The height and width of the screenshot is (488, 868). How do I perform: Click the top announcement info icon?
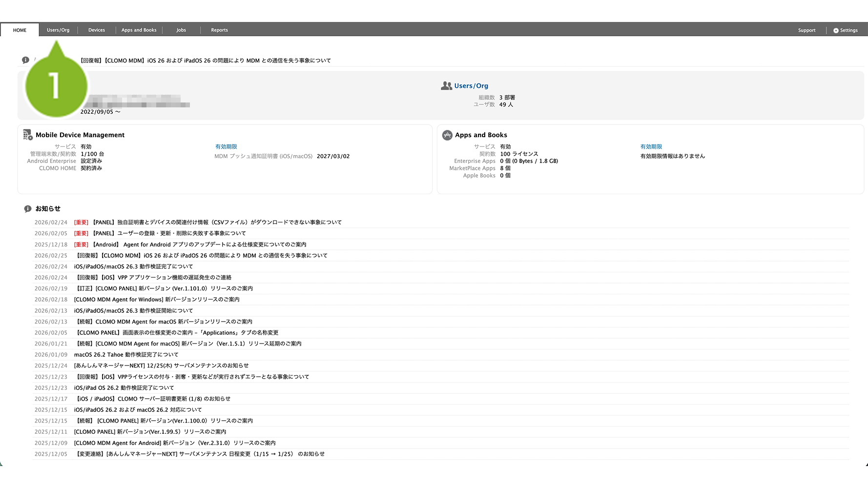(x=25, y=60)
